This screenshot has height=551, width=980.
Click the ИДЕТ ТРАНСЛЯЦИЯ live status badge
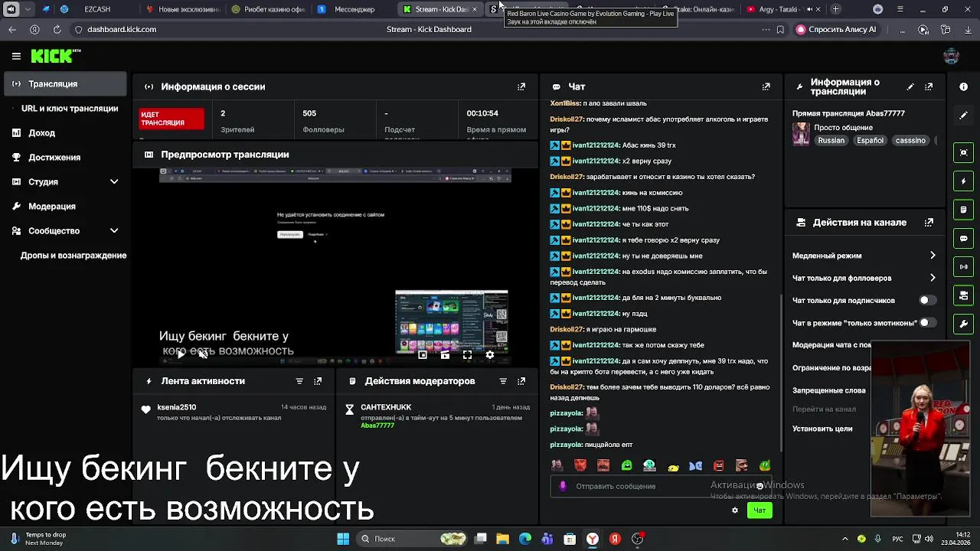pos(172,119)
